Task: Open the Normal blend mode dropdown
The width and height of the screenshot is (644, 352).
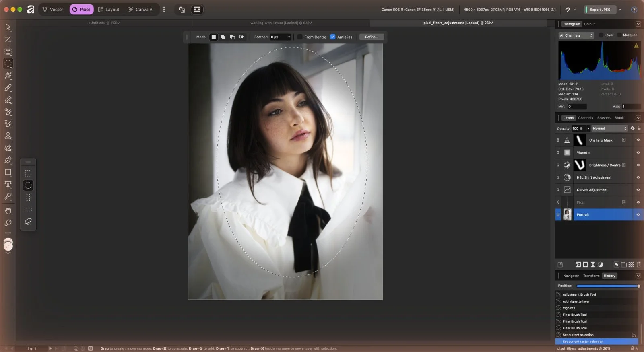Action: pyautogui.click(x=609, y=128)
